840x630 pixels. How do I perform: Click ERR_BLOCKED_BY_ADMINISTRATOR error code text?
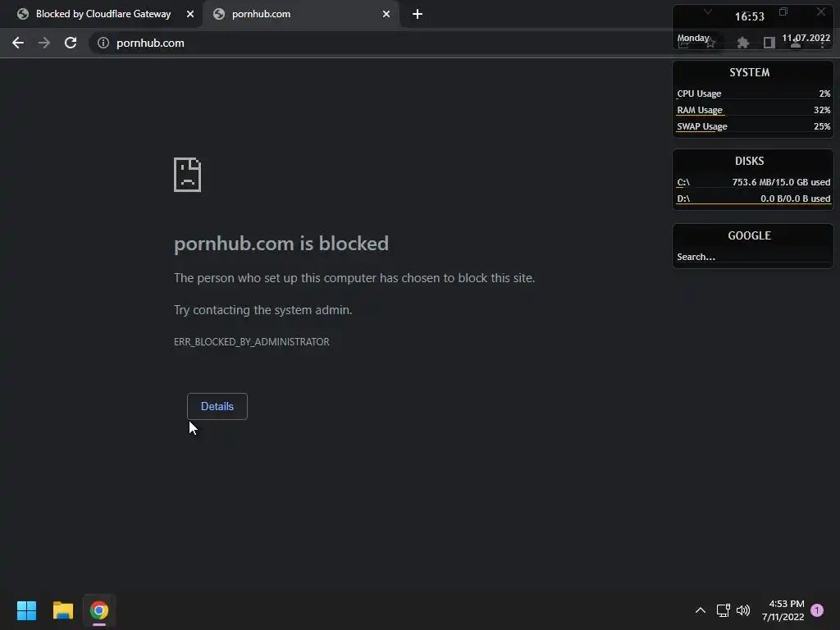251,342
